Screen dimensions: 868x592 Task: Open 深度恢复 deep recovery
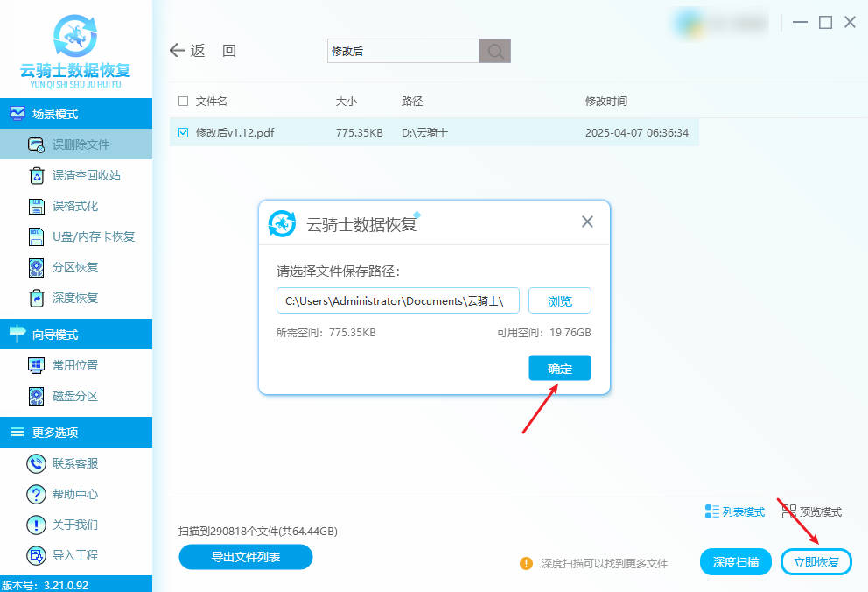click(75, 298)
